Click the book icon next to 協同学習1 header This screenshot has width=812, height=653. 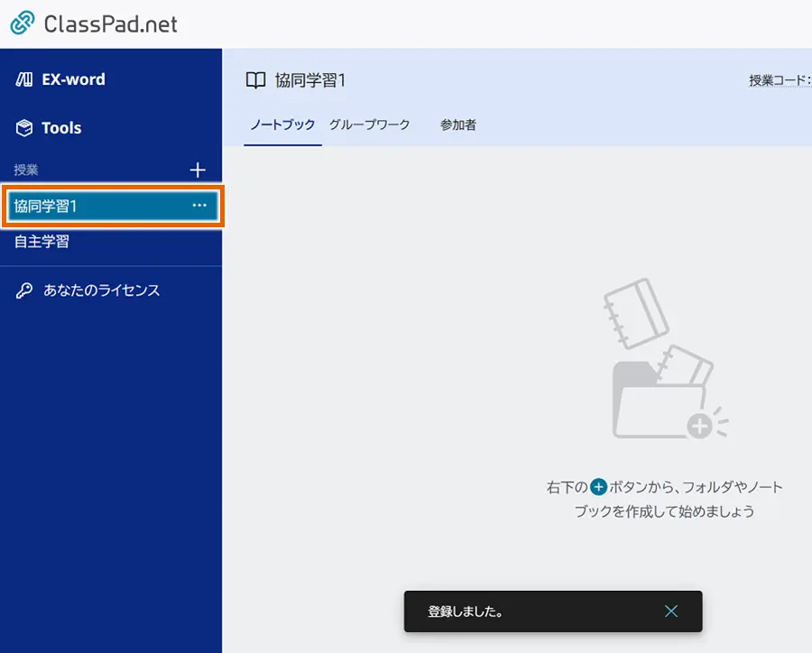pyautogui.click(x=255, y=79)
